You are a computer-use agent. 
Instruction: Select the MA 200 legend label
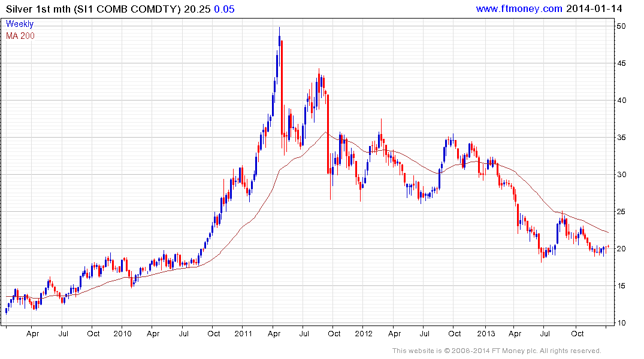click(20, 36)
